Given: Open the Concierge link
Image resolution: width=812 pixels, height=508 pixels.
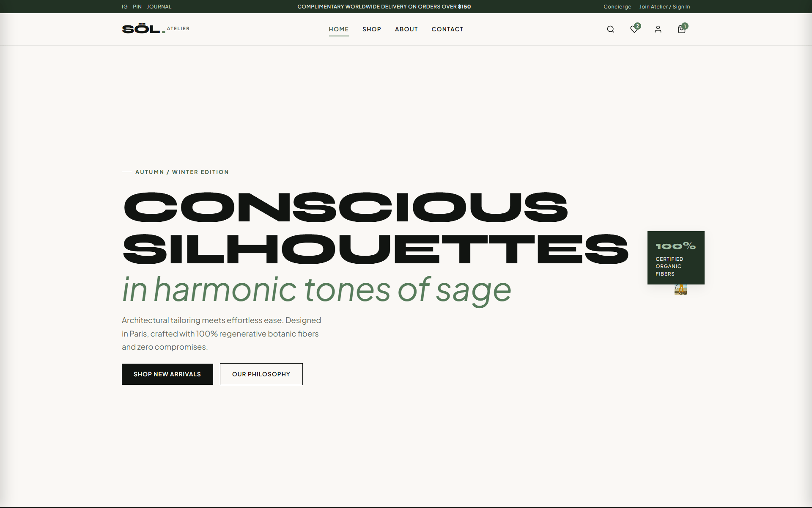Looking at the screenshot, I should [x=617, y=7].
